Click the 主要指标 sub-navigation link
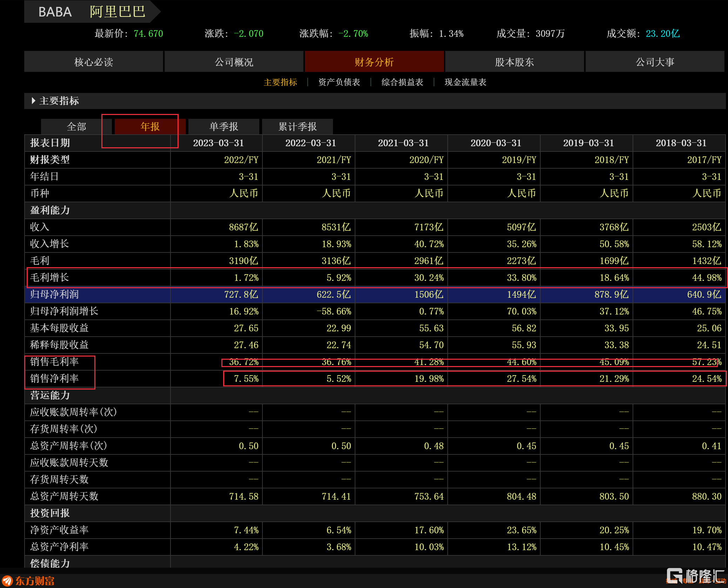 [280, 82]
